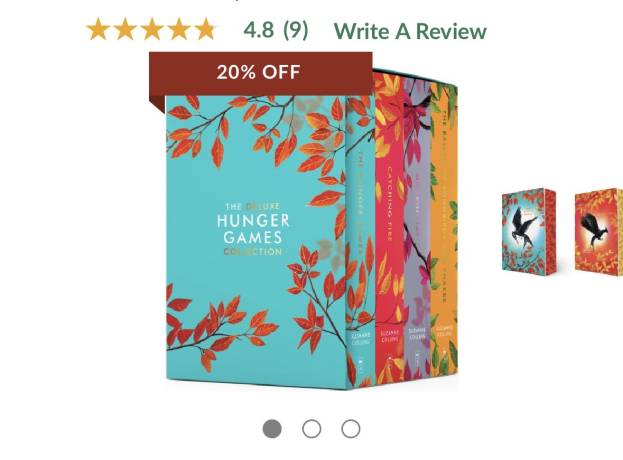Image resolution: width=623 pixels, height=460 pixels.
Task: Click the Write A Review link
Action: 410,31
